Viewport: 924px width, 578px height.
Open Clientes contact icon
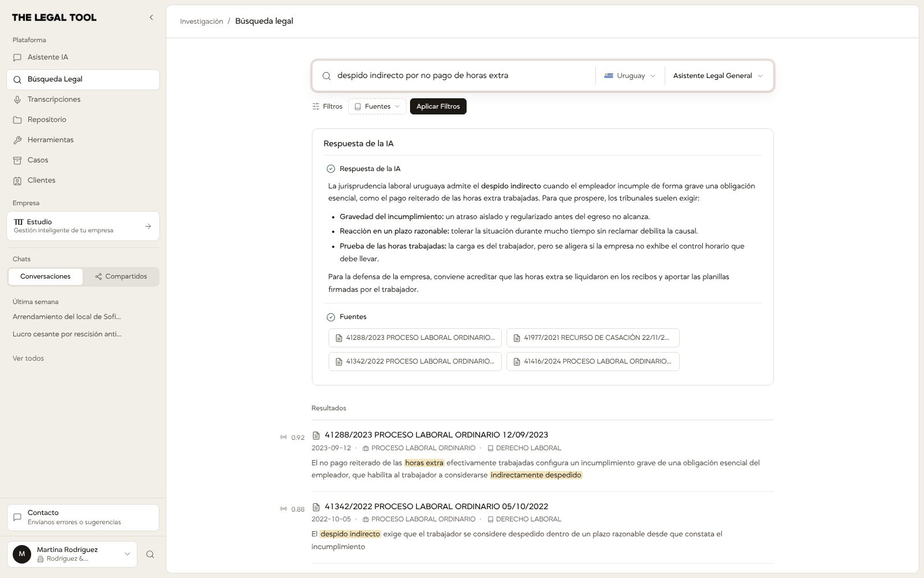[x=17, y=180]
